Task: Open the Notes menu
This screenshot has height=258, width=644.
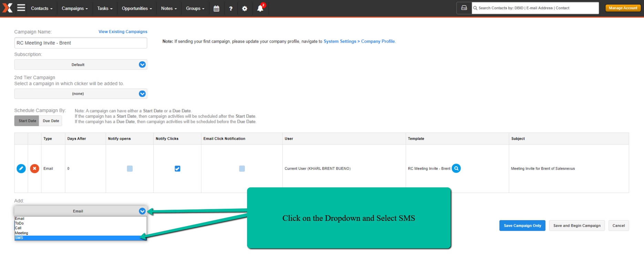Action: click(169, 8)
